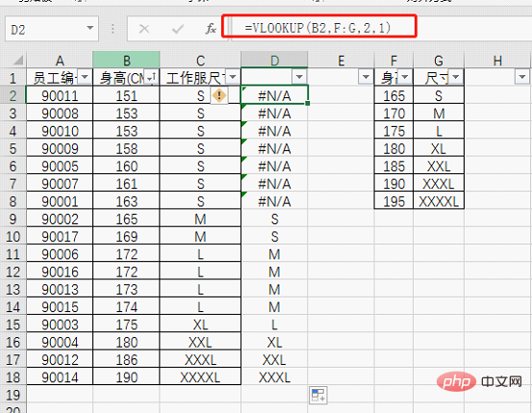Select cell D9 showing S
532x413 pixels.
[274, 219]
